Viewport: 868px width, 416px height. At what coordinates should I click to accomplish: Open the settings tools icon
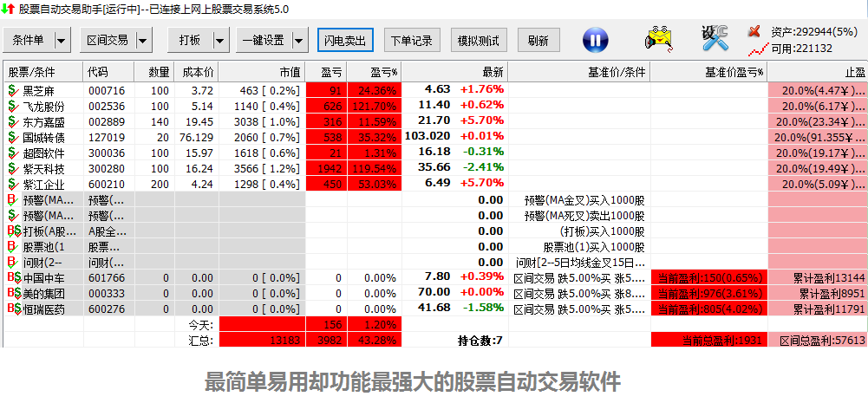click(715, 38)
